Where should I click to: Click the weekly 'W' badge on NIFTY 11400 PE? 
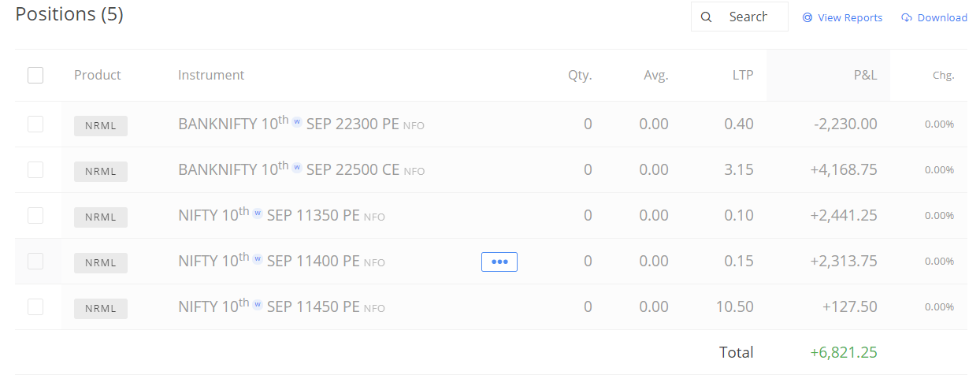pos(258,259)
